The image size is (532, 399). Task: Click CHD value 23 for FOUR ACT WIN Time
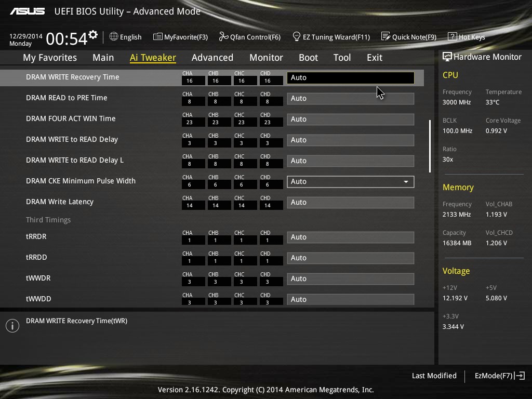click(271, 122)
